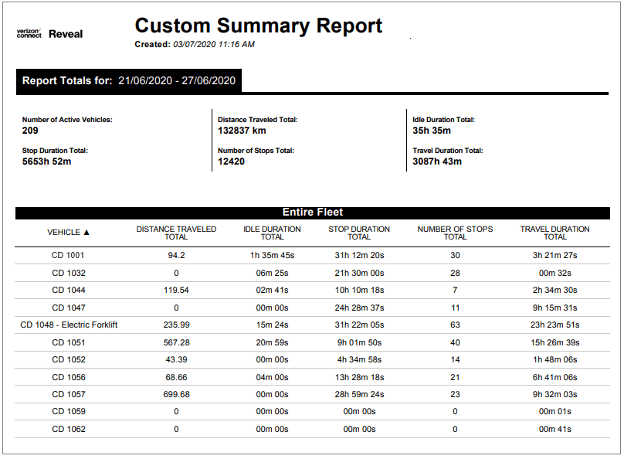624x460 pixels.
Task: Open the CD 1048 - Electric Forklift row
Action: point(69,325)
